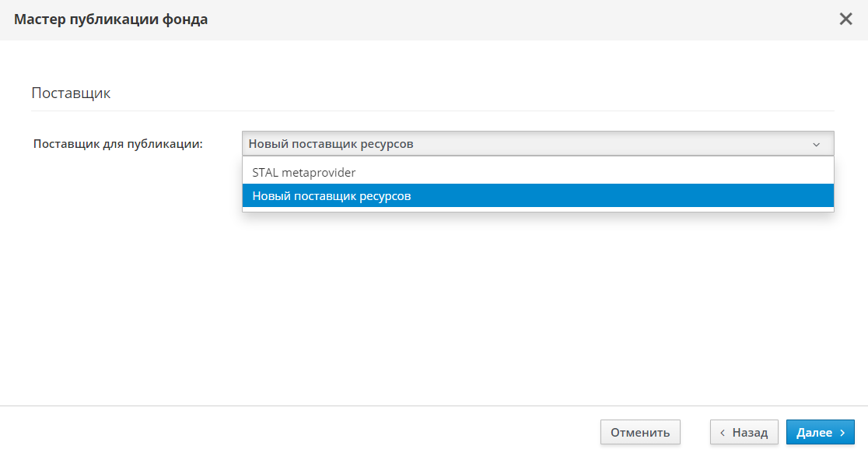This screenshot has height=460, width=868.
Task: Go back with the Назад button
Action: [x=744, y=432]
